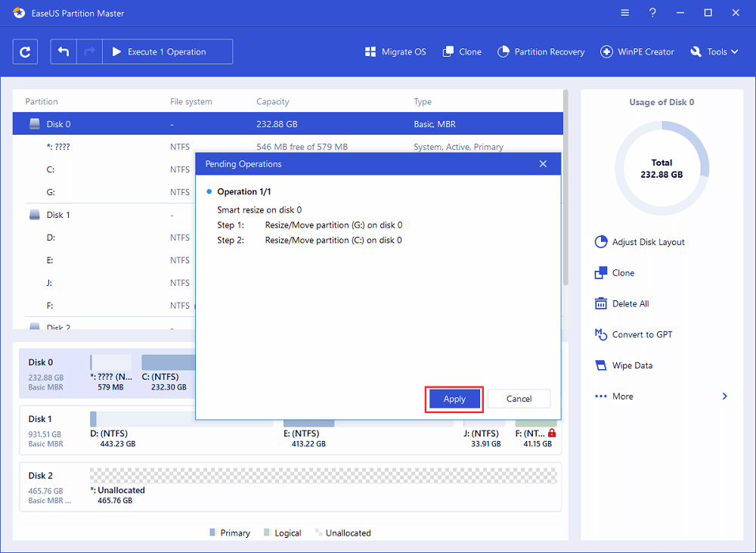Click Convert to GPT action
The image size is (756, 553).
[x=634, y=334]
